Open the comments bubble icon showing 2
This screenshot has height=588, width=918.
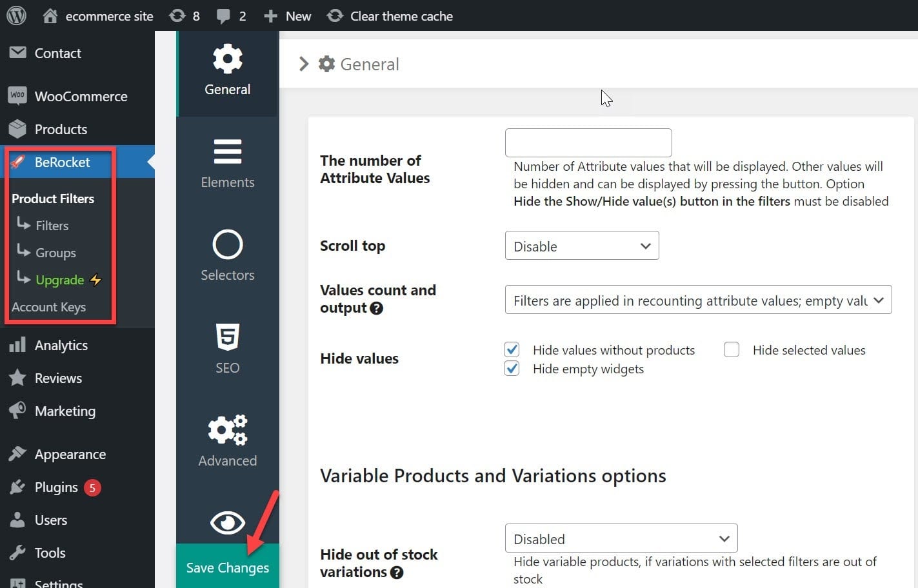[223, 16]
